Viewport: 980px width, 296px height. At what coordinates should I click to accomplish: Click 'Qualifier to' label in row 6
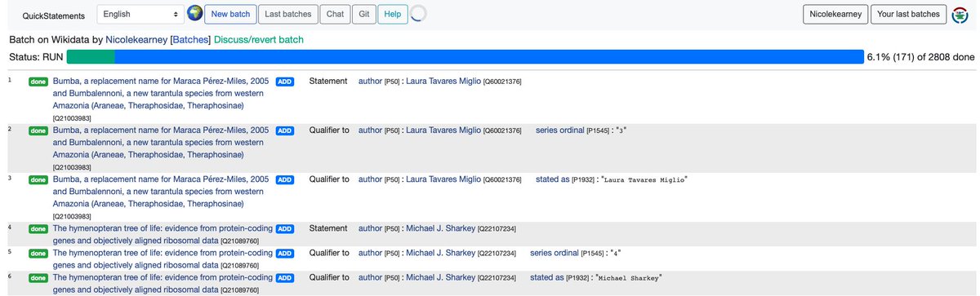click(x=329, y=278)
